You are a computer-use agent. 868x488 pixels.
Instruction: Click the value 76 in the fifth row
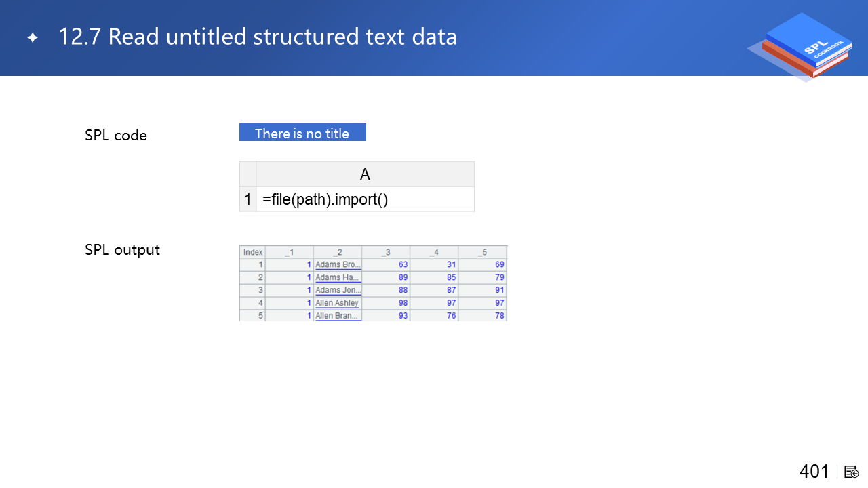[x=451, y=316]
